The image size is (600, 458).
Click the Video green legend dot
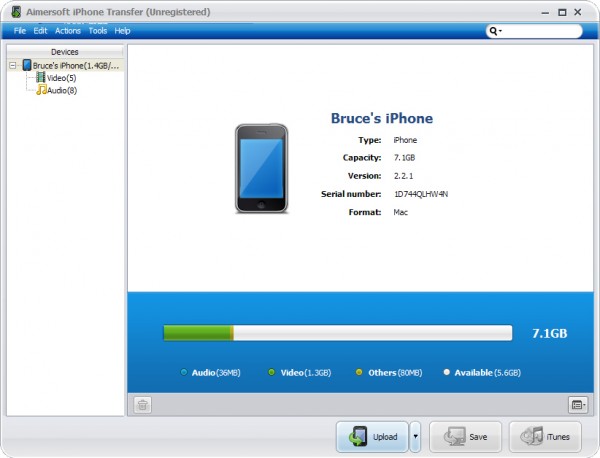click(x=271, y=372)
